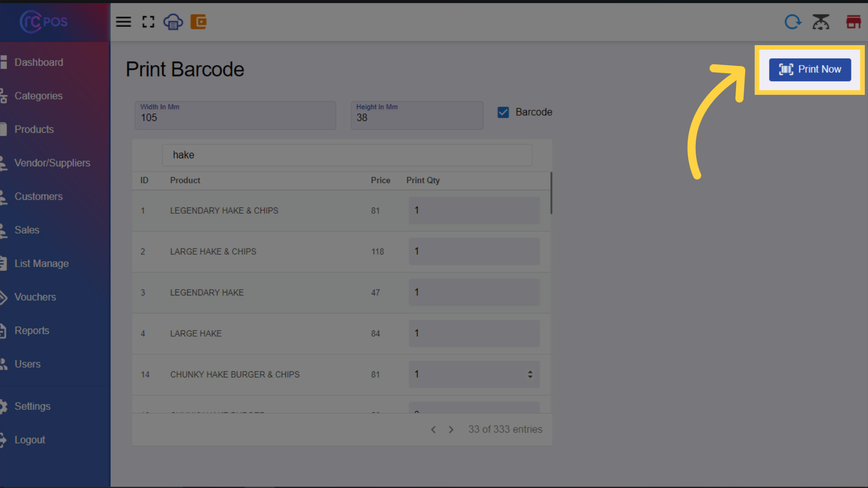Click the Print Now button

810,70
